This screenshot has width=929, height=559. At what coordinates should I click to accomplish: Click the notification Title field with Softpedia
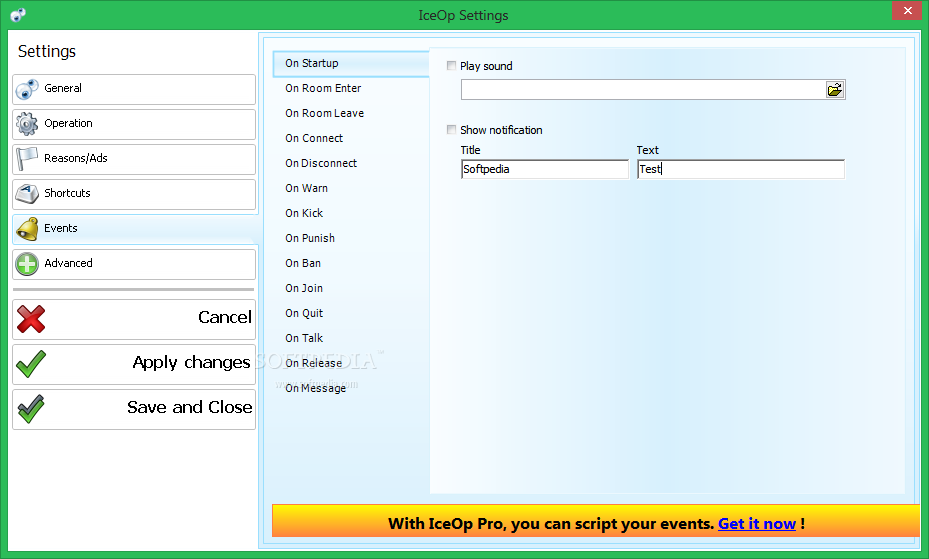click(x=544, y=169)
